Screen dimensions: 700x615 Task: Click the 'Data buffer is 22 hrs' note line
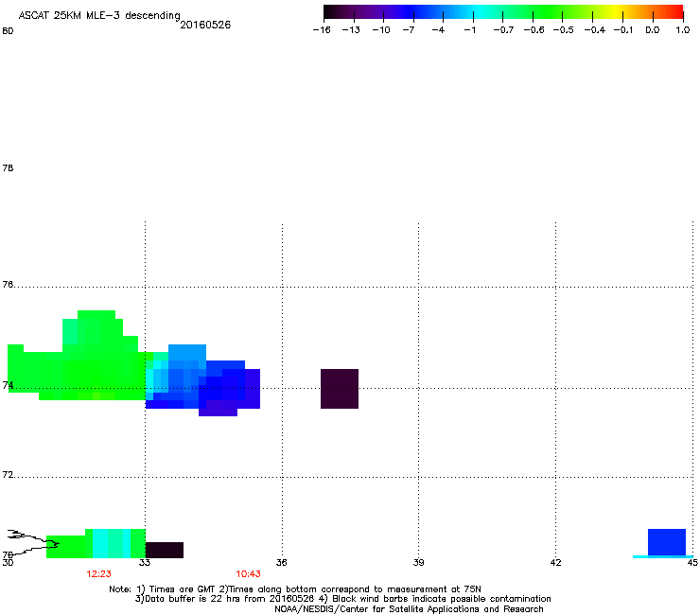click(342, 599)
